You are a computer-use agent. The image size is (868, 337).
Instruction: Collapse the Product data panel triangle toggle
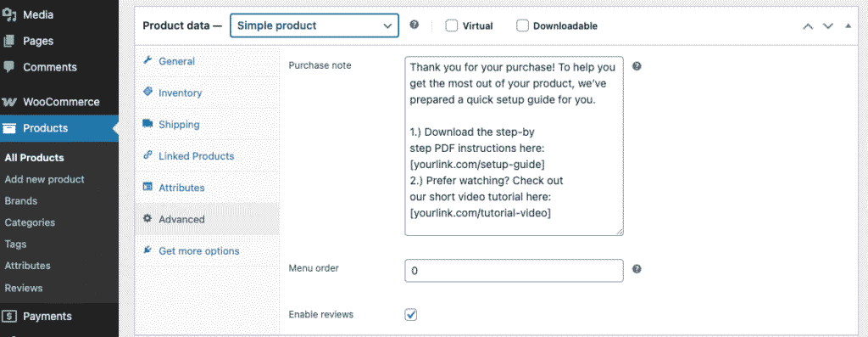click(x=848, y=26)
